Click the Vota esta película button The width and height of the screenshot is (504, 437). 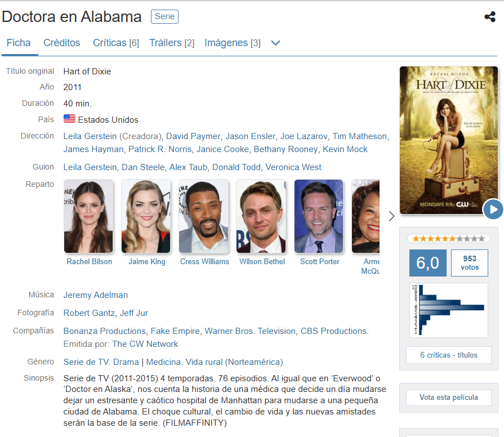[x=448, y=398]
